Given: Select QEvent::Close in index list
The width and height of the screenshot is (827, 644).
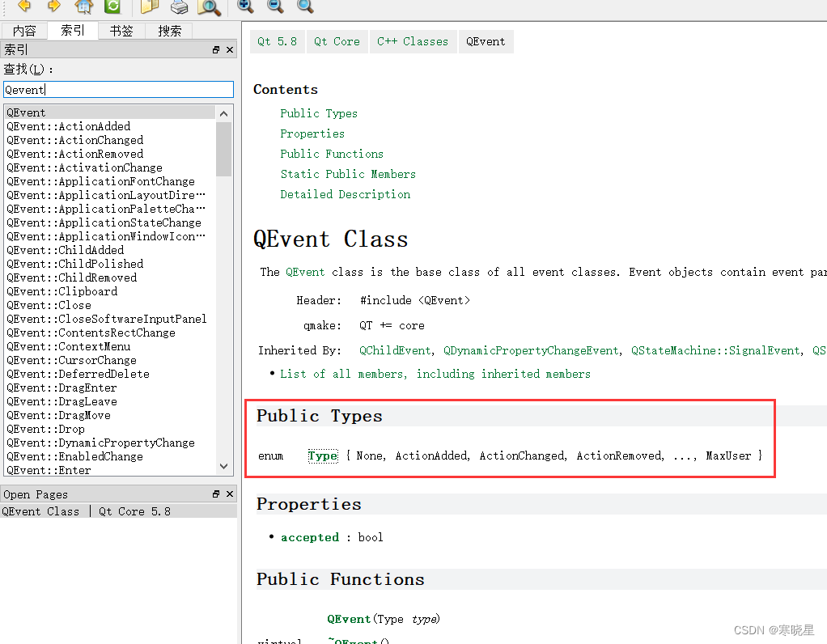Looking at the screenshot, I should tap(110, 305).
